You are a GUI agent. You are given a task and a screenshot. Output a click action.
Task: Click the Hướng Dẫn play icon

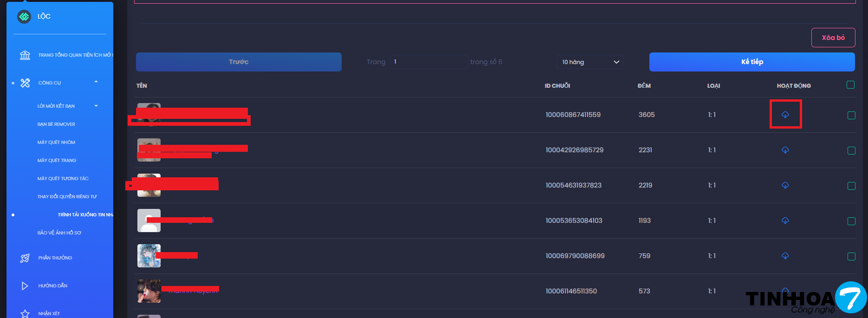25,286
